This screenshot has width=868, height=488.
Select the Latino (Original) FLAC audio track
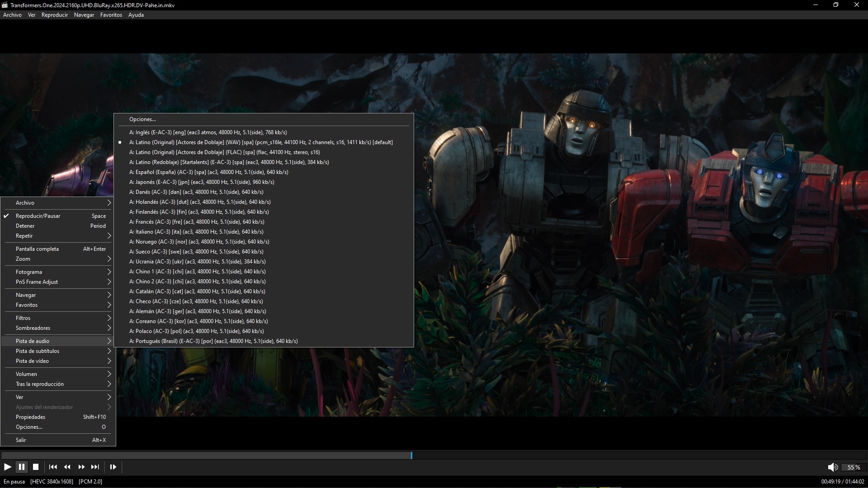(264, 152)
